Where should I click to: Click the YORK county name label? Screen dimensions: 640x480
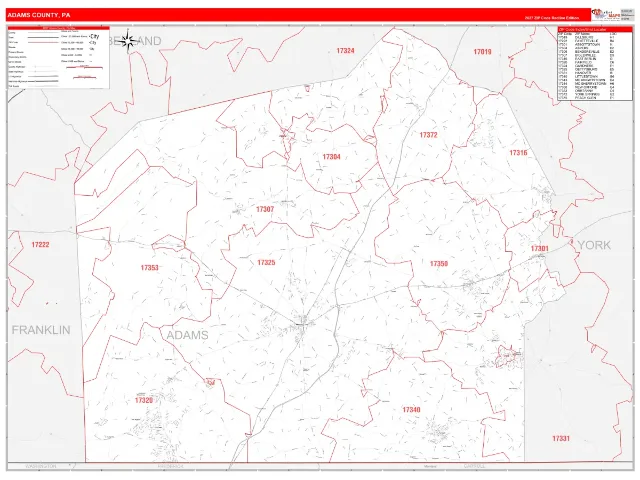point(595,245)
